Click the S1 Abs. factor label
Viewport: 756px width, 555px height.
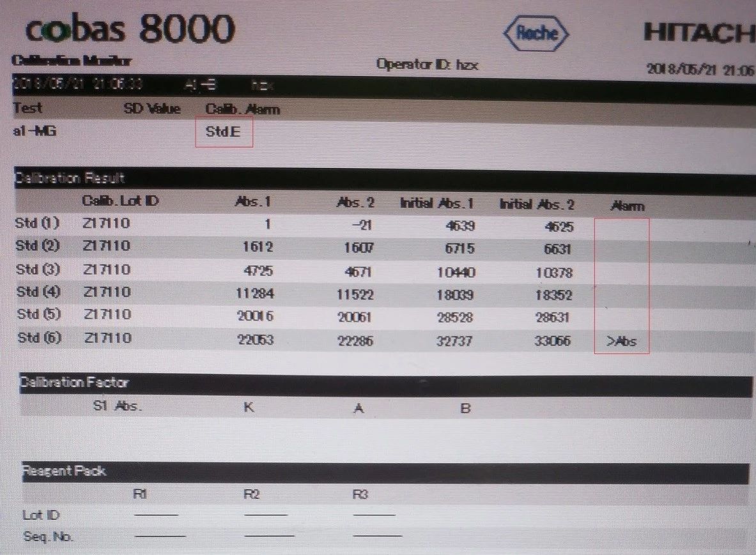tap(118, 406)
